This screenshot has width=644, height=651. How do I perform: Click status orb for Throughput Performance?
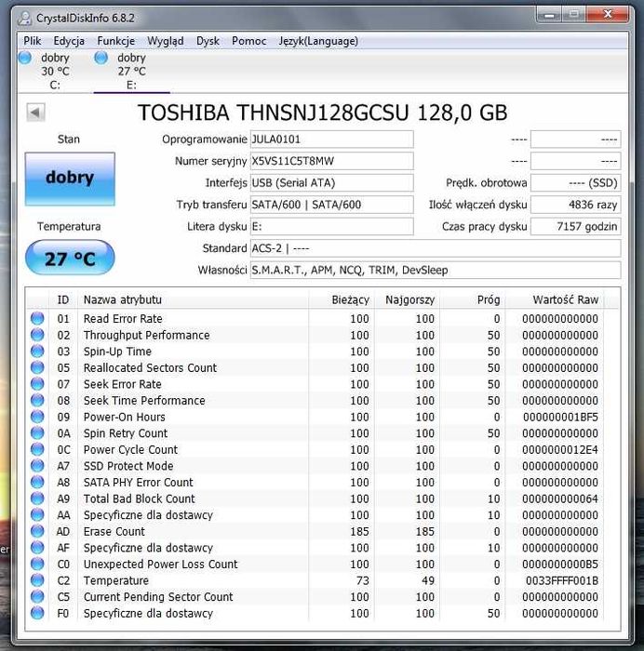pos(37,335)
